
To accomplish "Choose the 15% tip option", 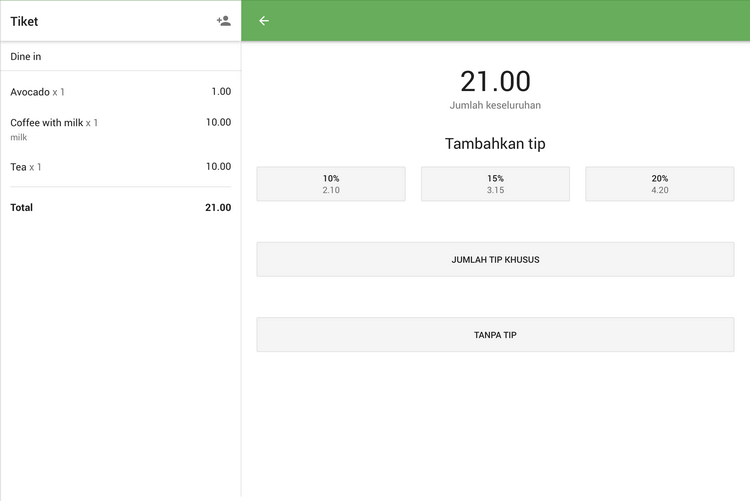I will click(x=495, y=184).
